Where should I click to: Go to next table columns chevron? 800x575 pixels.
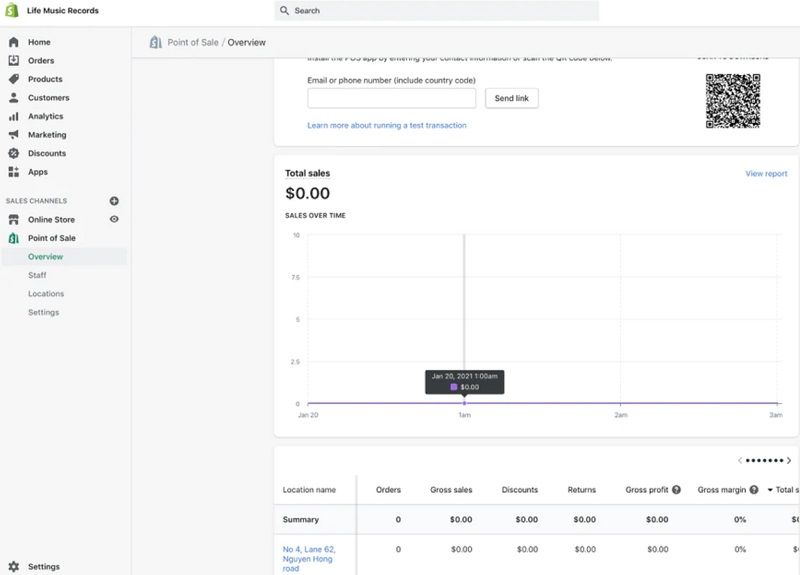coord(789,460)
